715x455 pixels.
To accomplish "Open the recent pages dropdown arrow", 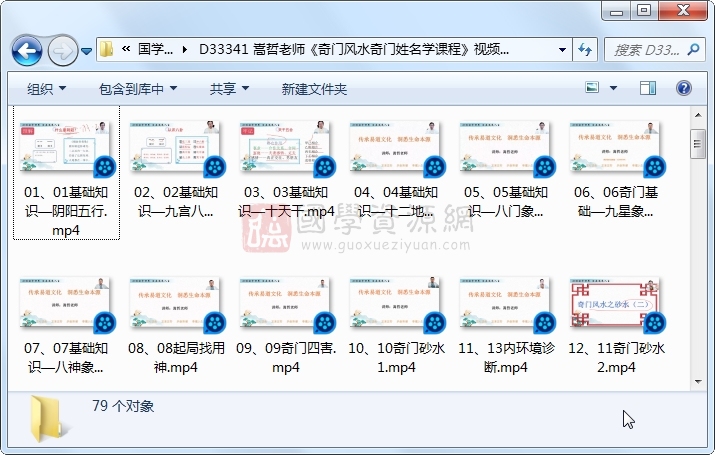I will (87, 51).
